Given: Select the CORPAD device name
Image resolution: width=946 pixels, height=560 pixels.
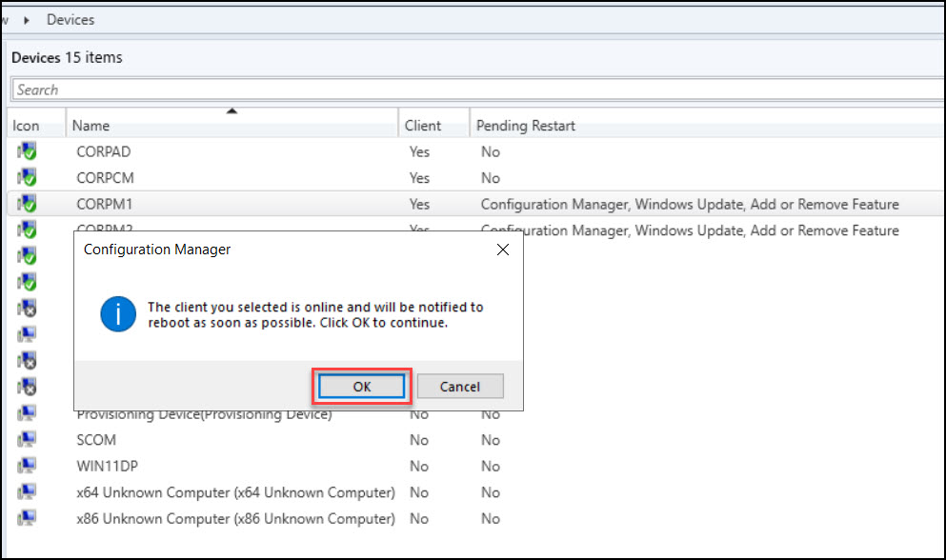Looking at the screenshot, I should 103,151.
